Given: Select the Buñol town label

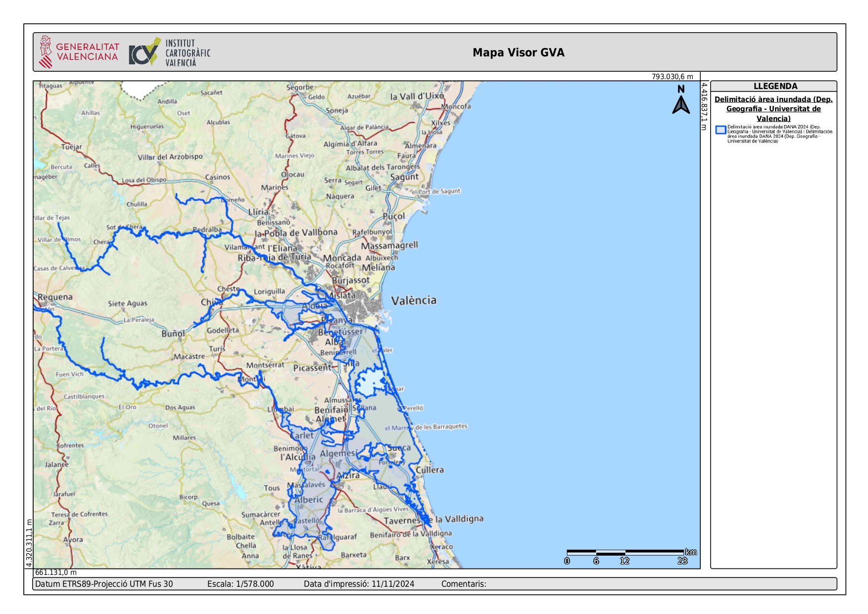Looking at the screenshot, I should point(173,334).
